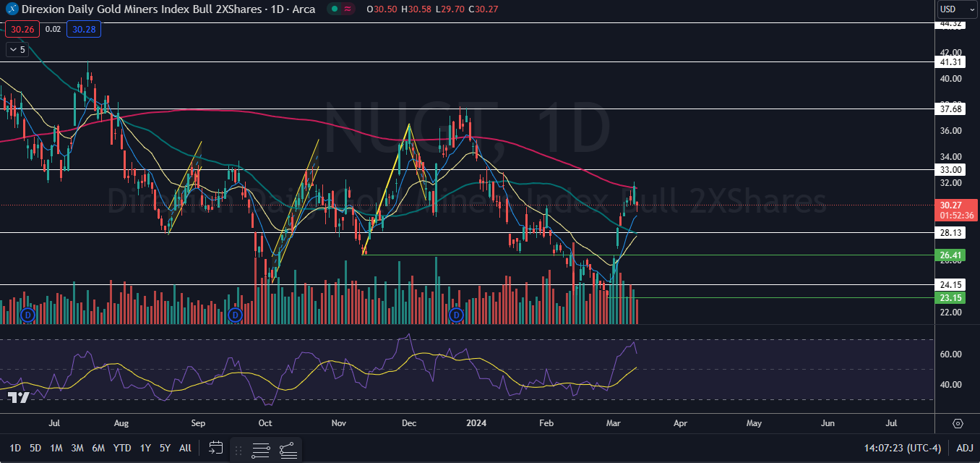Click the green 23.15 price label
980x463 pixels.
pyautogui.click(x=950, y=297)
